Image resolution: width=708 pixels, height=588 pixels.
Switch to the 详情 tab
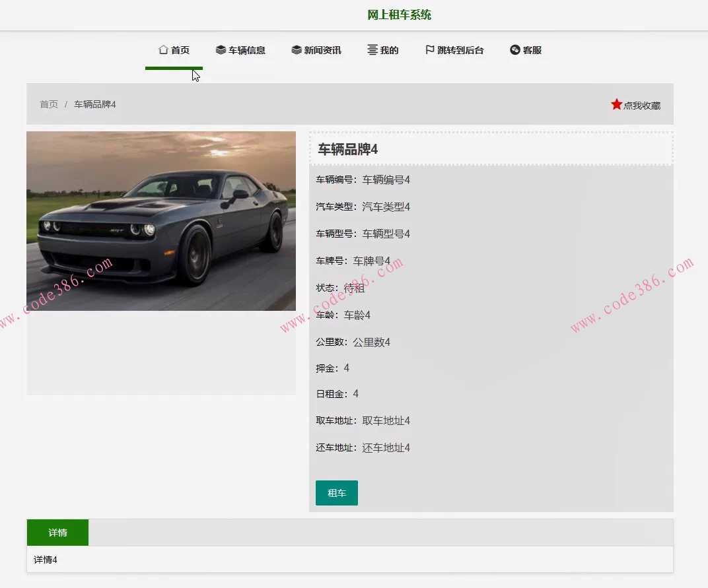pyautogui.click(x=57, y=532)
